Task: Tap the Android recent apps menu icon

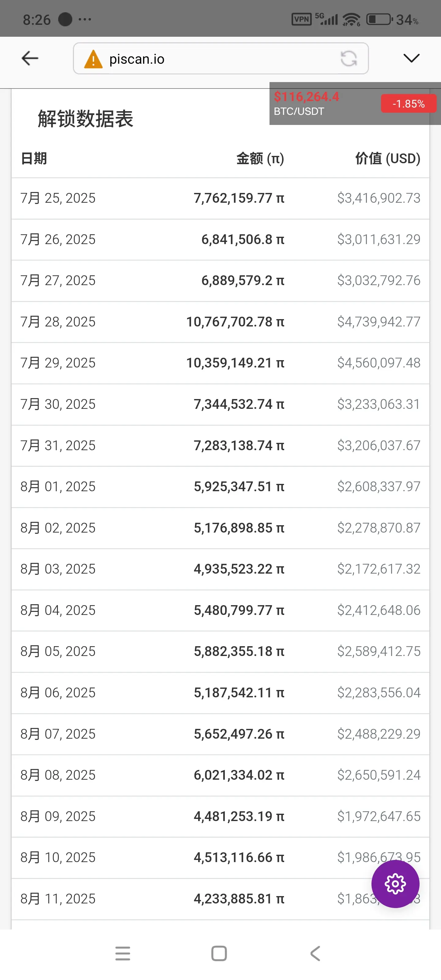Action: tap(123, 953)
